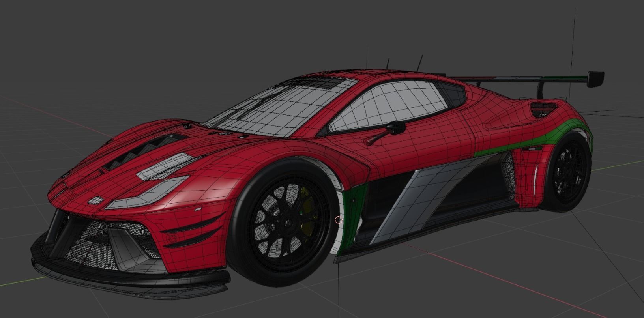644x318 pixels.
Task: Select the front wheel's black rim
Action: 288,223
